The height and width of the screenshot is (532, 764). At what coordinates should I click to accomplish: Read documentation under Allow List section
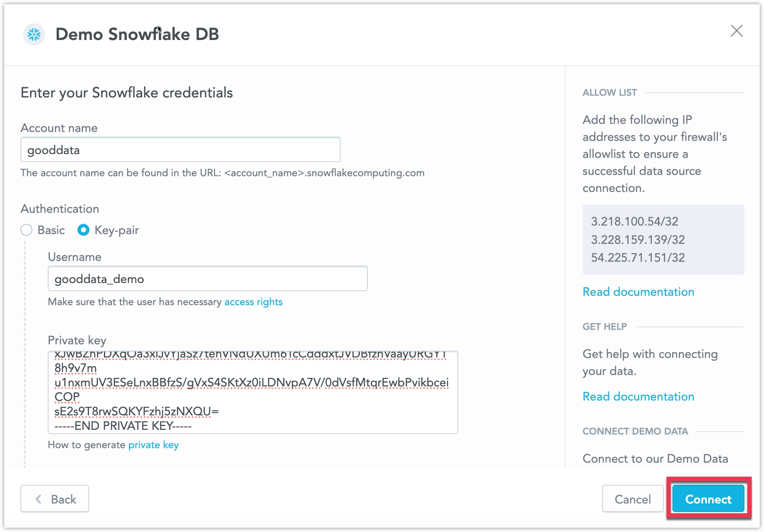pos(638,292)
